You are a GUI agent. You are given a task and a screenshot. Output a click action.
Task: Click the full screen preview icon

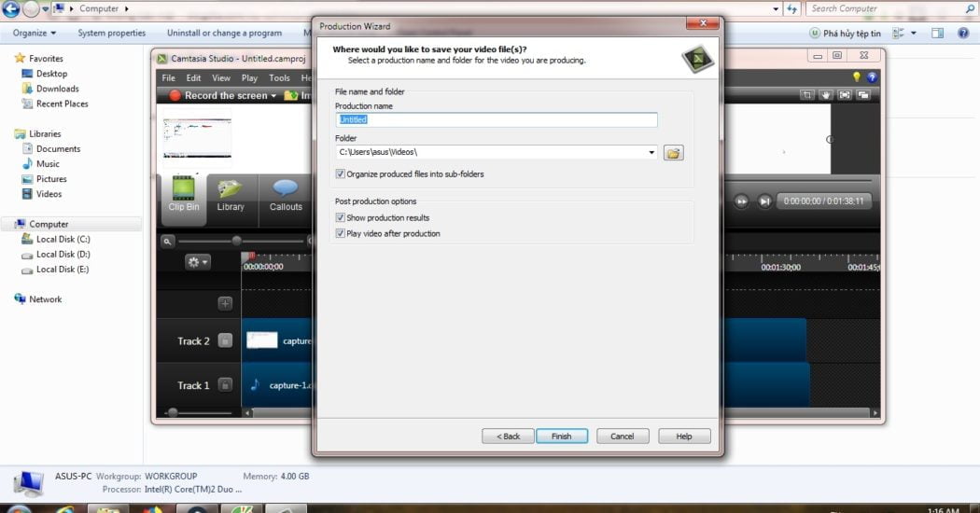tap(845, 94)
